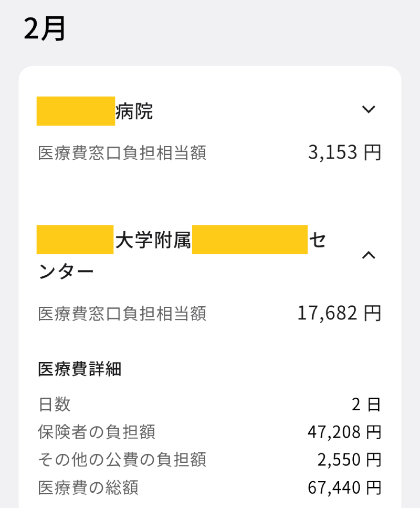Image resolution: width=420 pixels, height=508 pixels.
Task: Collapse the 大学附属 センター entry chevron
Action: pyautogui.click(x=369, y=255)
